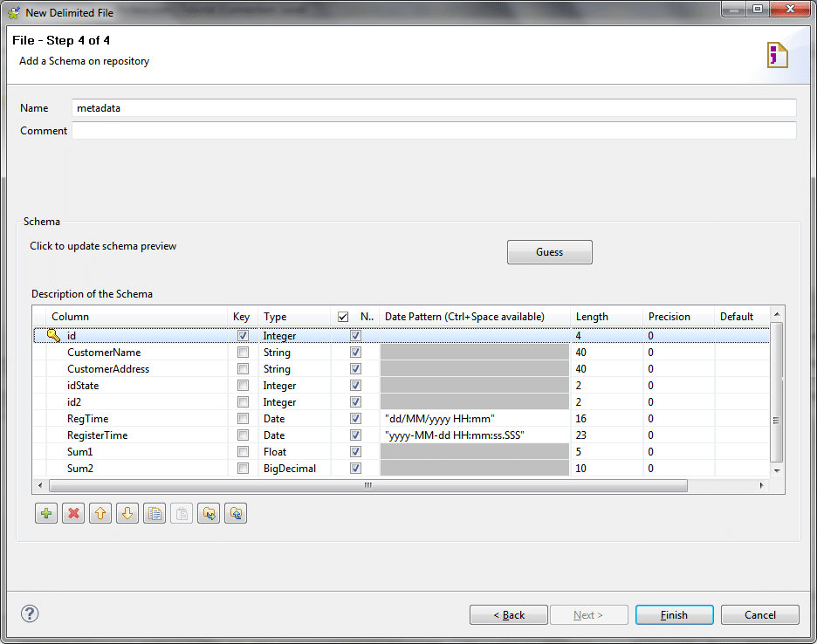Move selected column up with arrow button
Viewport: 817px width, 644px height.
(100, 514)
